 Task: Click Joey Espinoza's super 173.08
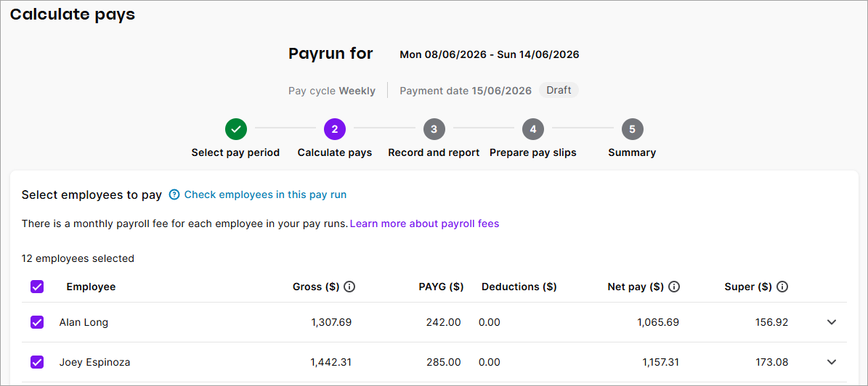tap(771, 362)
